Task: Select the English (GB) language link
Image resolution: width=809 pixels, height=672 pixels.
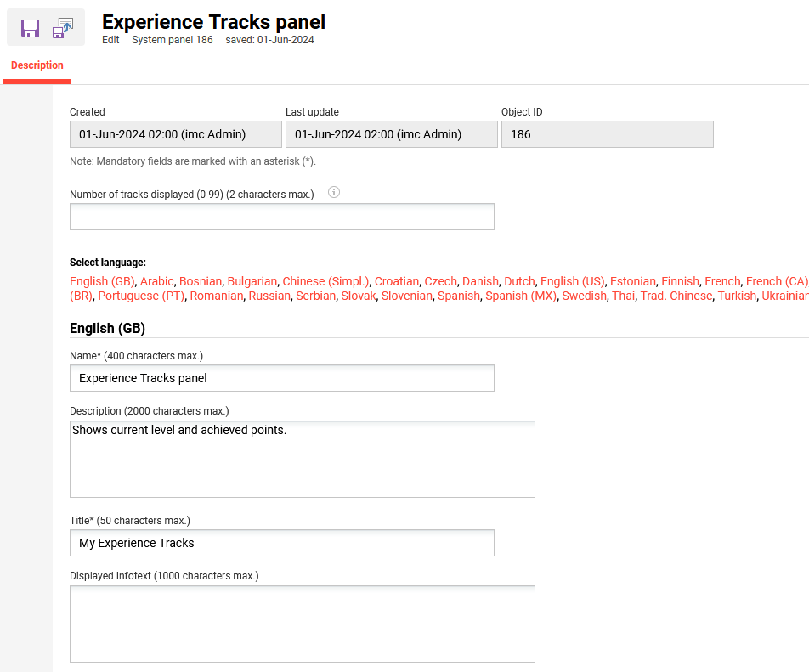Action: click(102, 281)
